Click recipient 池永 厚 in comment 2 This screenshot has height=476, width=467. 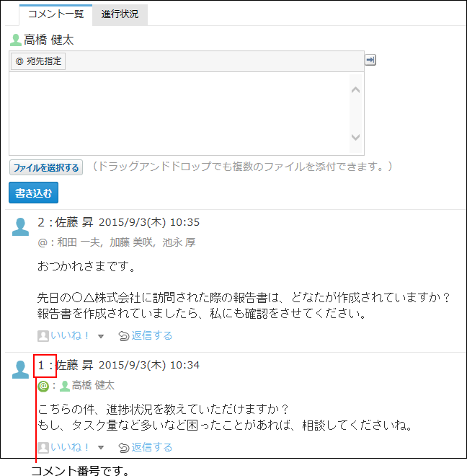click(179, 242)
